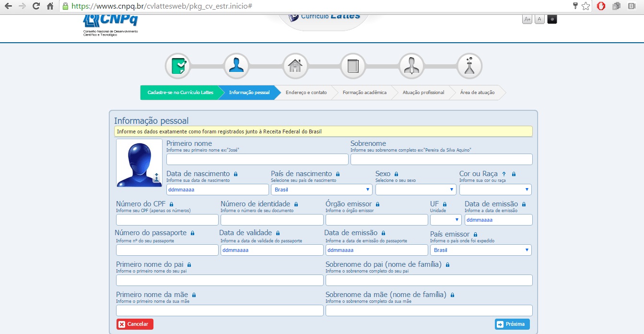Click the businessman icon for professional activity
Image resolution: width=644 pixels, height=334 pixels.
tap(411, 66)
